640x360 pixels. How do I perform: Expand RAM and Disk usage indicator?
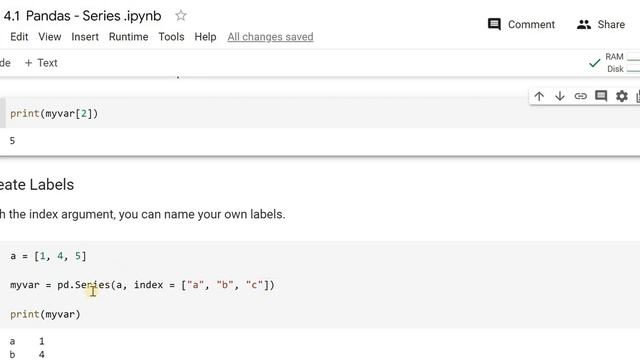click(622, 63)
